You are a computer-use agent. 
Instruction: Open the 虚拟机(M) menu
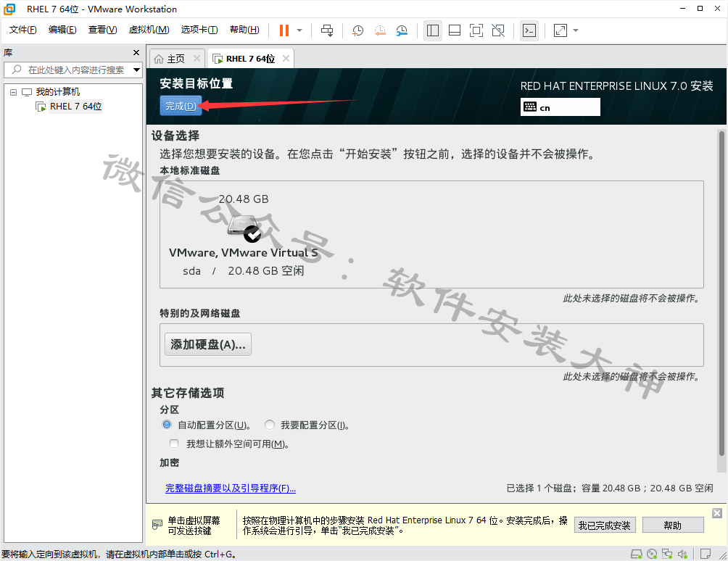click(149, 30)
